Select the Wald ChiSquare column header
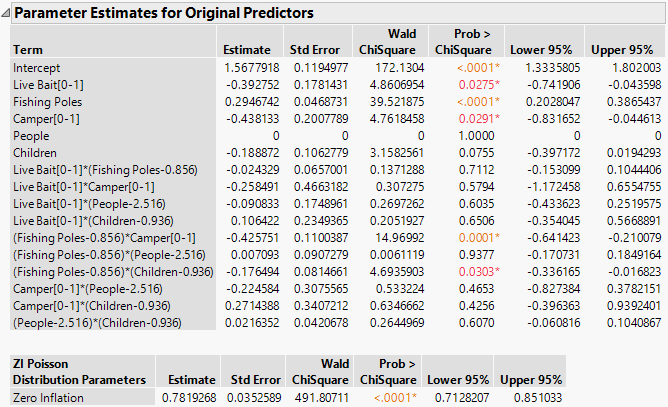The width and height of the screenshot is (668, 407). (392, 41)
